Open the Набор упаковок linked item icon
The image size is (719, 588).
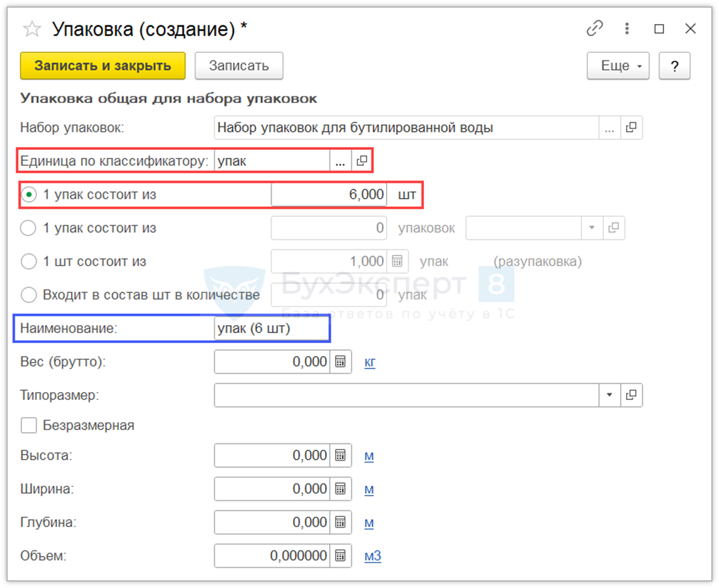coord(631,128)
